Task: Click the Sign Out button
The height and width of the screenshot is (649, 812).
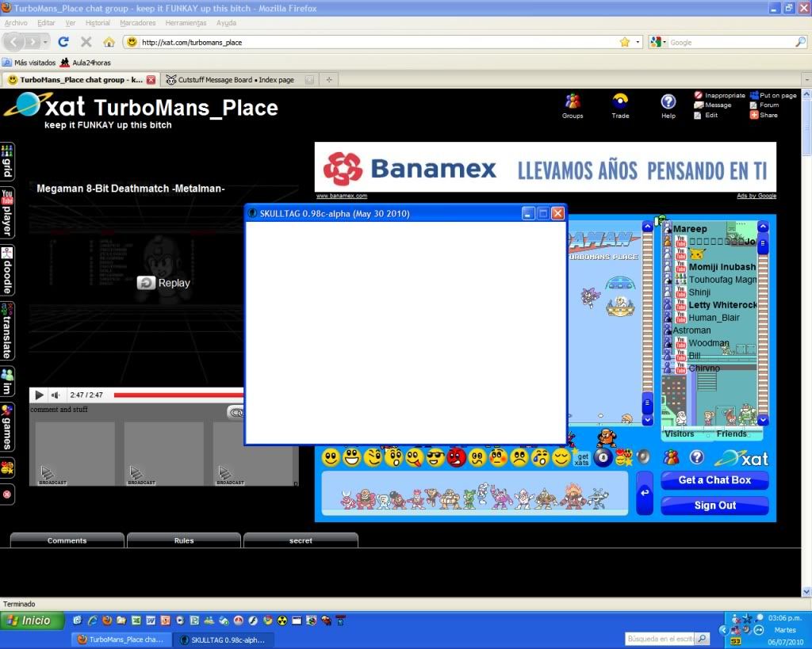Action: click(x=714, y=506)
